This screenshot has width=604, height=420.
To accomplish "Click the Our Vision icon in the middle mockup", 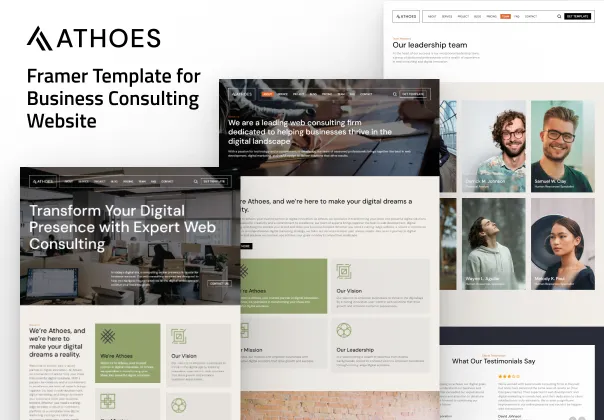I will (x=343, y=271).
